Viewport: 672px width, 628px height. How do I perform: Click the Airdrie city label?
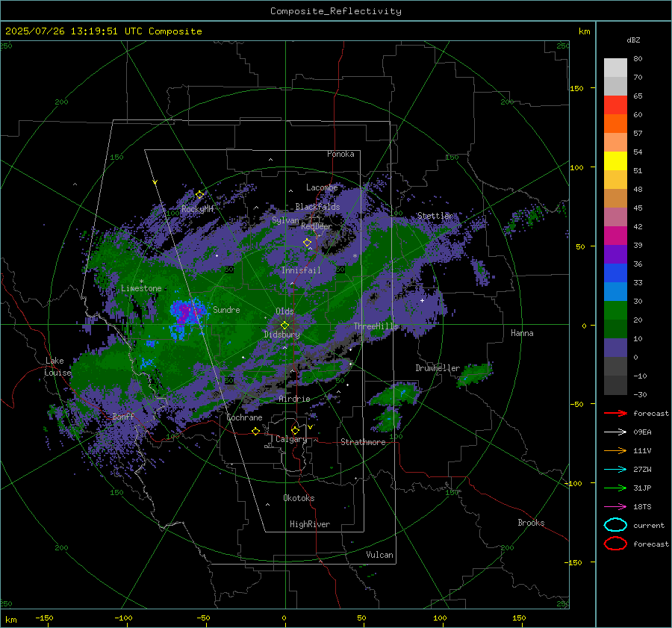coord(294,399)
